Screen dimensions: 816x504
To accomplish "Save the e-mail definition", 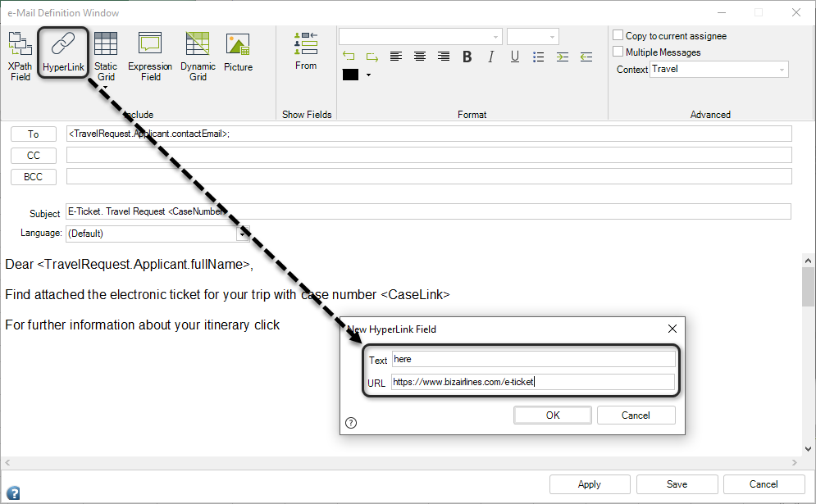I will tap(677, 484).
